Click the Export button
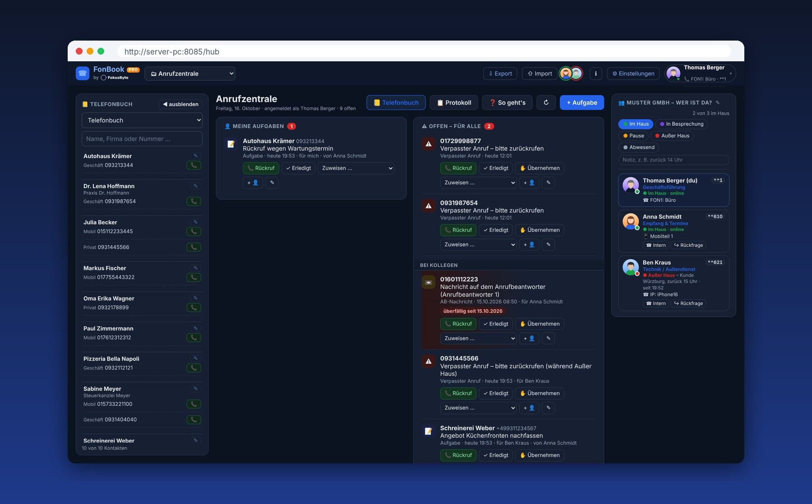 tap(500, 73)
